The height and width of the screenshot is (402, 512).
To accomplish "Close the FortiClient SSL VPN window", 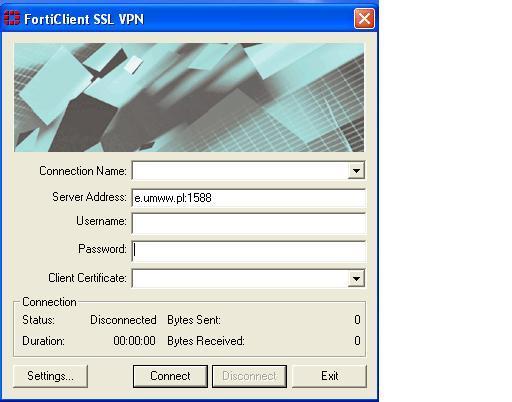I will click(x=364, y=19).
